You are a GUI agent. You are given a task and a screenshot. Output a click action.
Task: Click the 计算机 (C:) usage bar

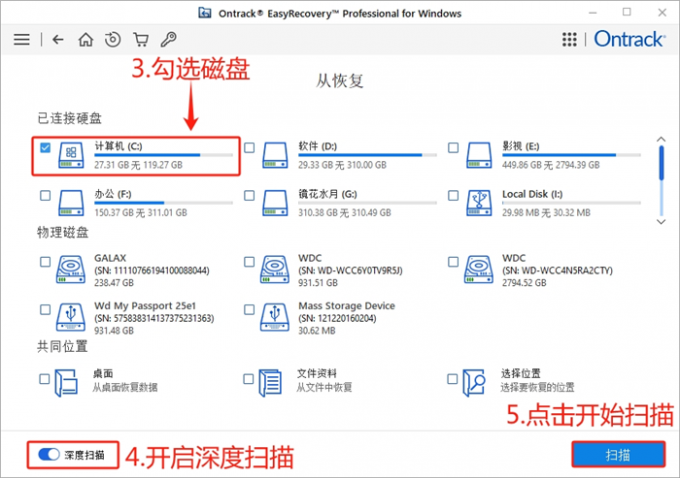(x=164, y=155)
